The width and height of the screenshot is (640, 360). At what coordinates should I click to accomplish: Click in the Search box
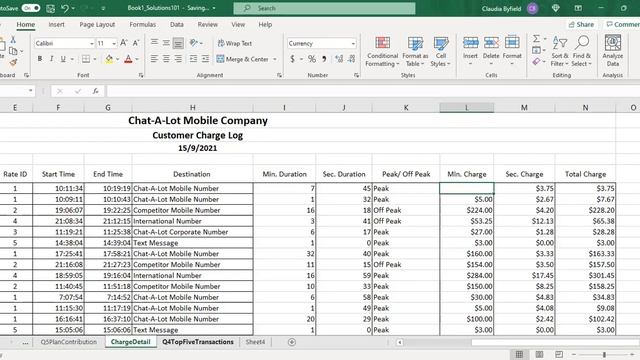[324, 8]
